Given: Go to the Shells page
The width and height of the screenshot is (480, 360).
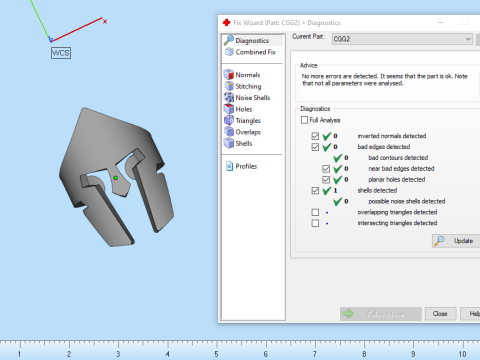Looking at the screenshot, I should (244, 143).
